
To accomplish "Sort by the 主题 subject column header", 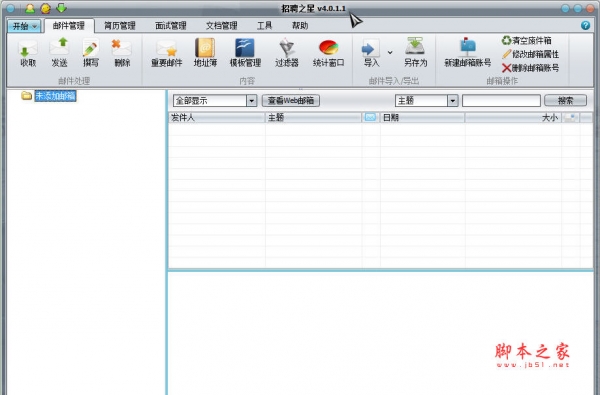I will [313, 117].
